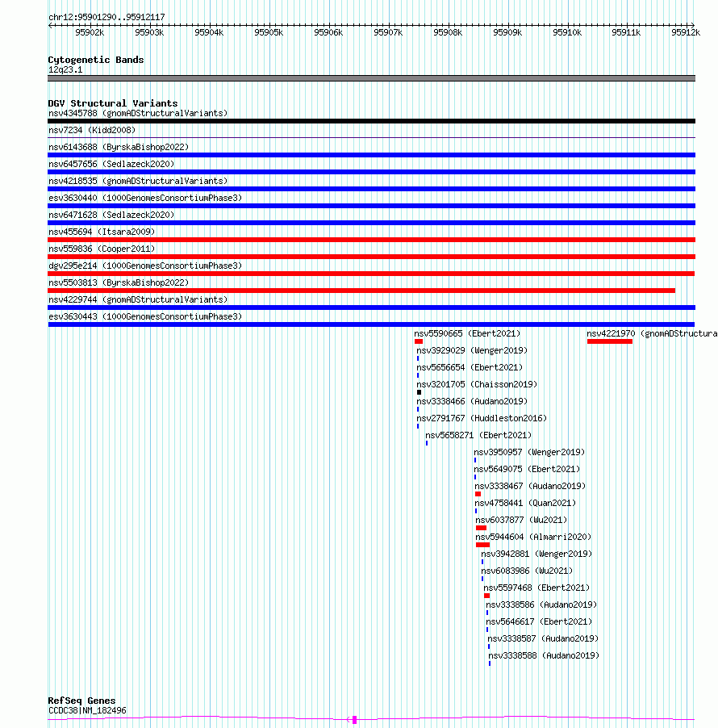Image resolution: width=718 pixels, height=728 pixels.
Task: Click nsv4229744 (gnomADStructuralVariants) label
Action: pos(138,300)
